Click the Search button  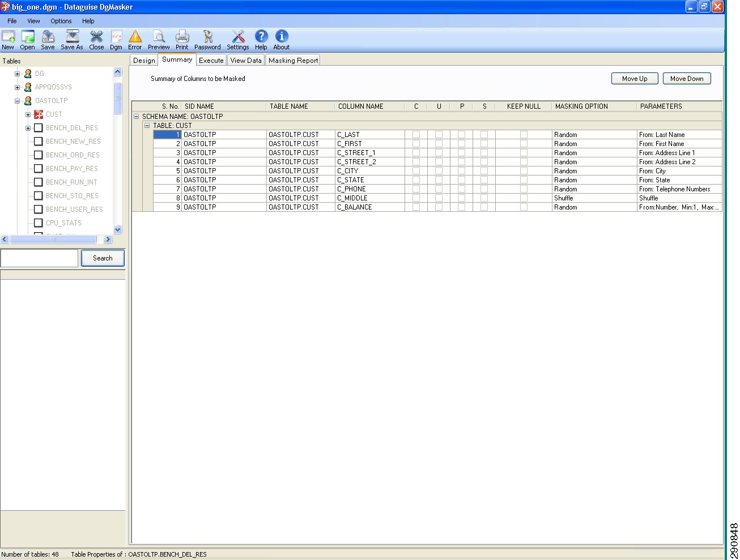[x=103, y=258]
